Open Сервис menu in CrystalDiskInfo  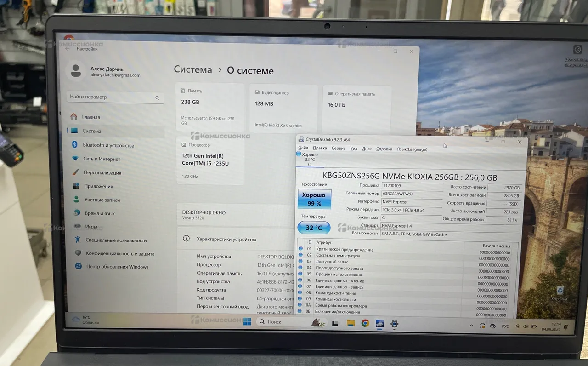339,149
